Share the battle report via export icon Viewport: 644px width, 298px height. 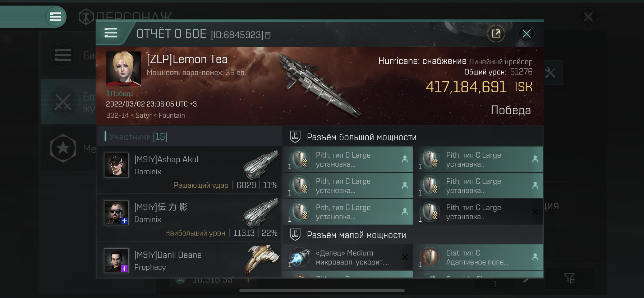coord(496,34)
